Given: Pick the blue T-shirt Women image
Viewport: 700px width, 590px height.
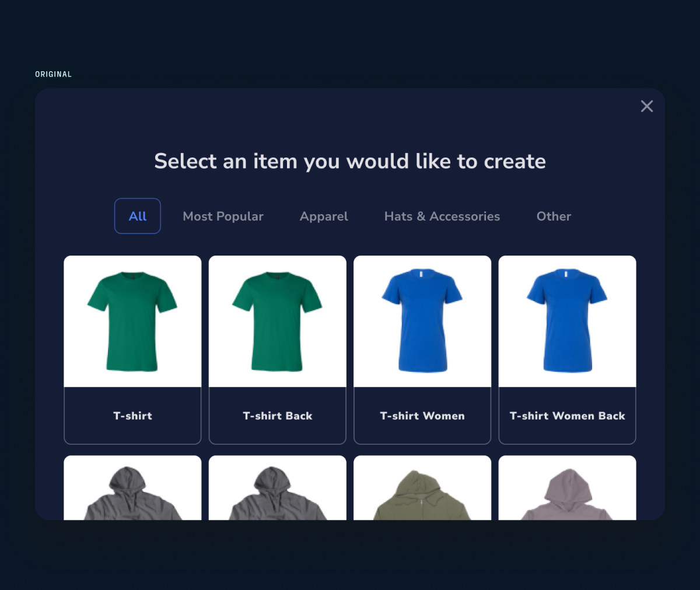Looking at the screenshot, I should coord(422,321).
